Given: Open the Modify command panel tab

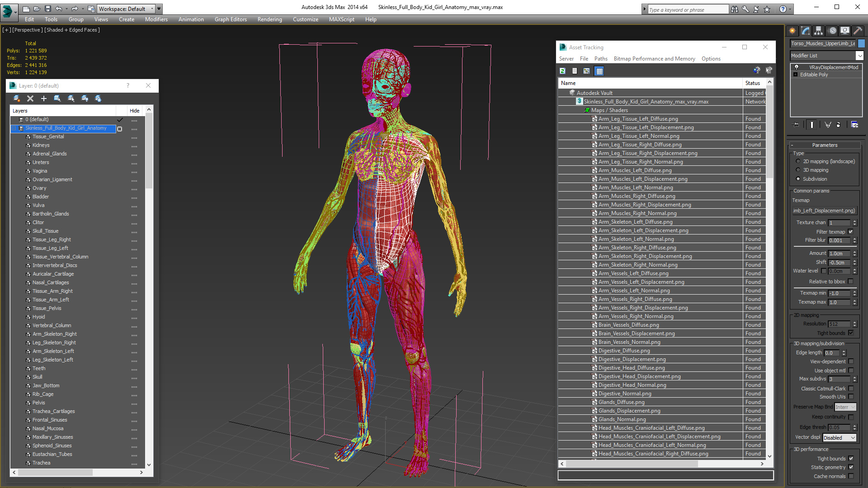Looking at the screenshot, I should (806, 31).
